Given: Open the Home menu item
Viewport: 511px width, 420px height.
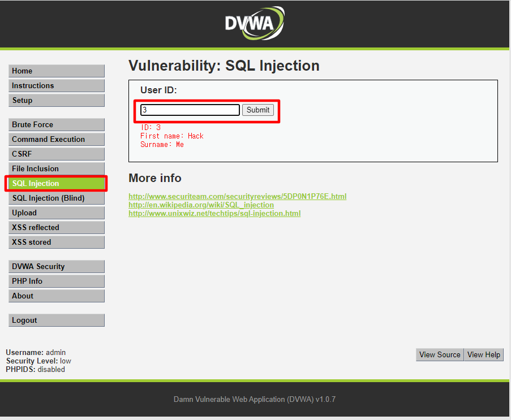Looking at the screenshot, I should 57,71.
